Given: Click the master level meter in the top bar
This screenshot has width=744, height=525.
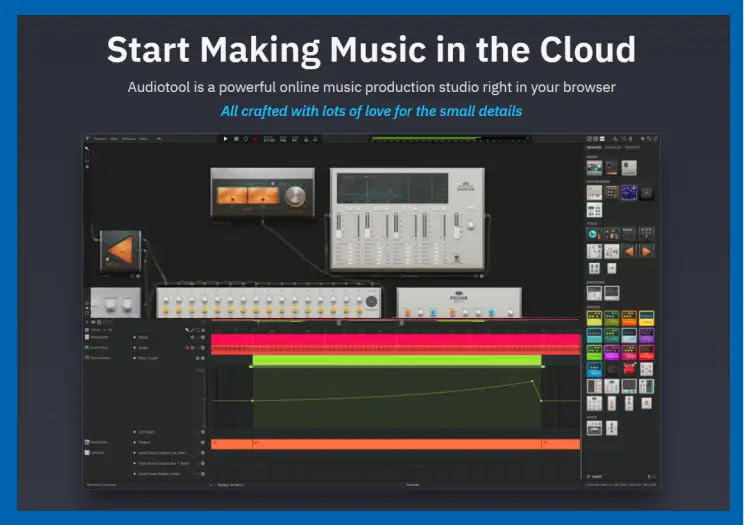Looking at the screenshot, I should click(x=449, y=139).
